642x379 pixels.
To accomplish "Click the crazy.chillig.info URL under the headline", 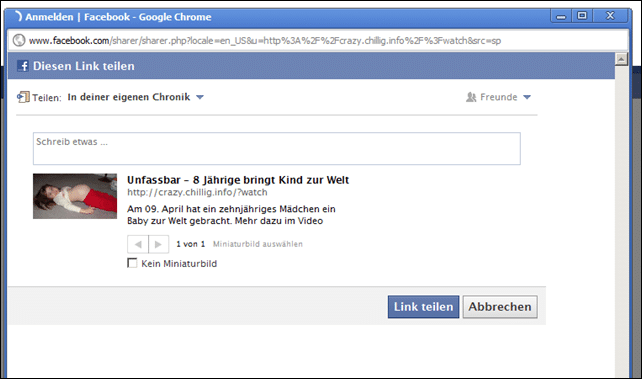I will 197,192.
